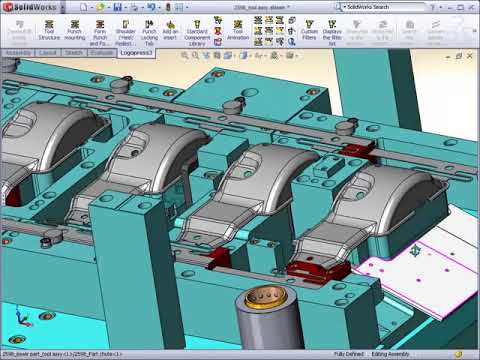Switch to the Evaluate tab
The image size is (480, 360).
[102, 53]
